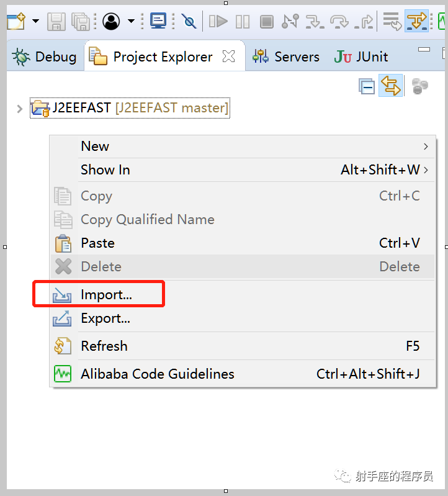Expand the J2EEFAST project tree node
This screenshot has width=448, height=496.
(19, 109)
